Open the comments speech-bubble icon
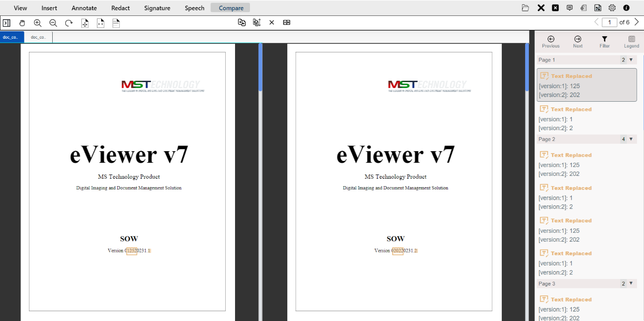This screenshot has width=644, height=321. coord(569,8)
